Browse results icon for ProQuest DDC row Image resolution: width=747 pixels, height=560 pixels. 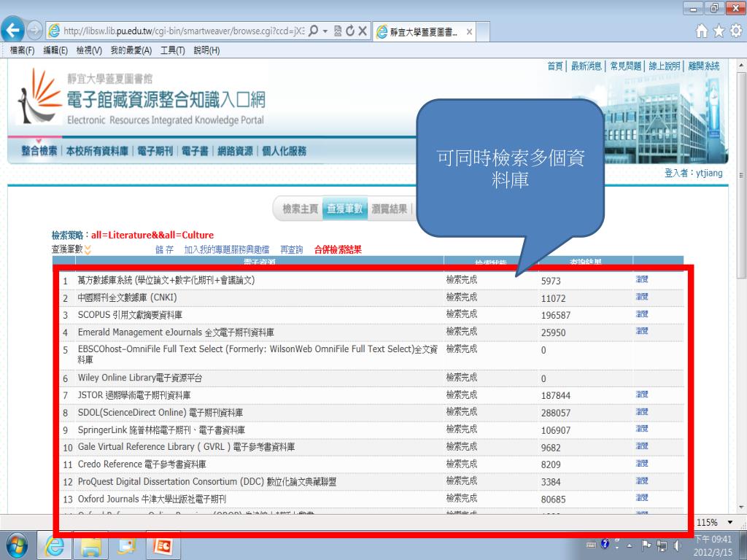click(642, 481)
